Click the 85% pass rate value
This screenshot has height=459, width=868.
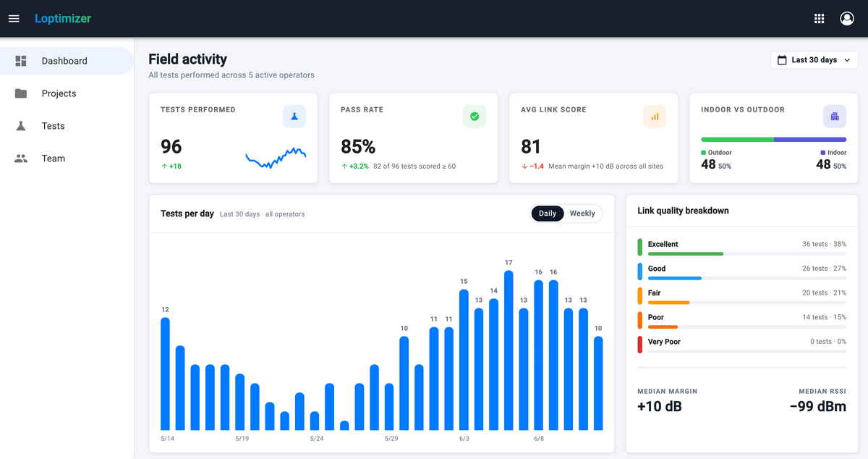click(x=358, y=147)
